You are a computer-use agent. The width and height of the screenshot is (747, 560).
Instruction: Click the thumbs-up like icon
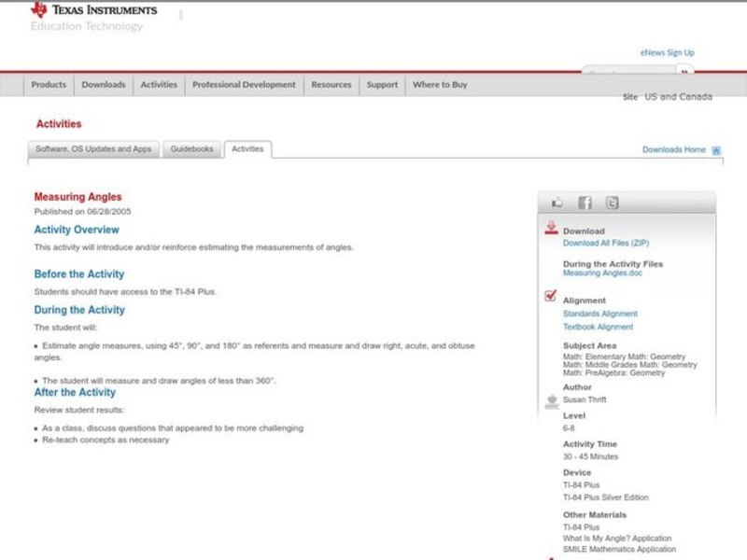tap(557, 203)
